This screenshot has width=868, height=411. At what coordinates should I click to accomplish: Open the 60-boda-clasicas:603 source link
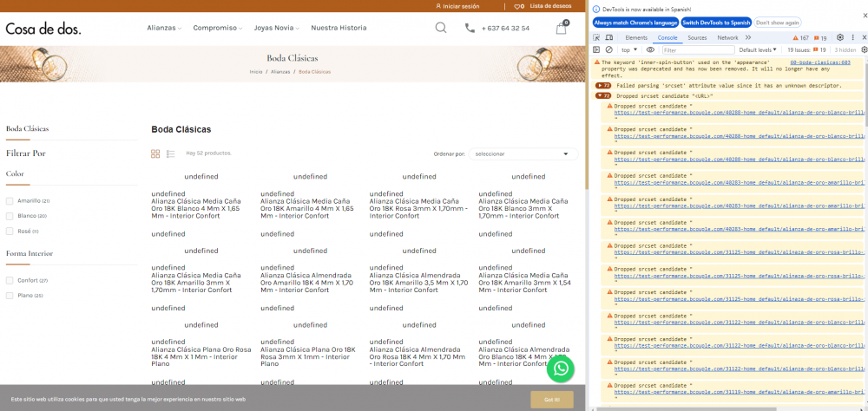[x=820, y=62]
